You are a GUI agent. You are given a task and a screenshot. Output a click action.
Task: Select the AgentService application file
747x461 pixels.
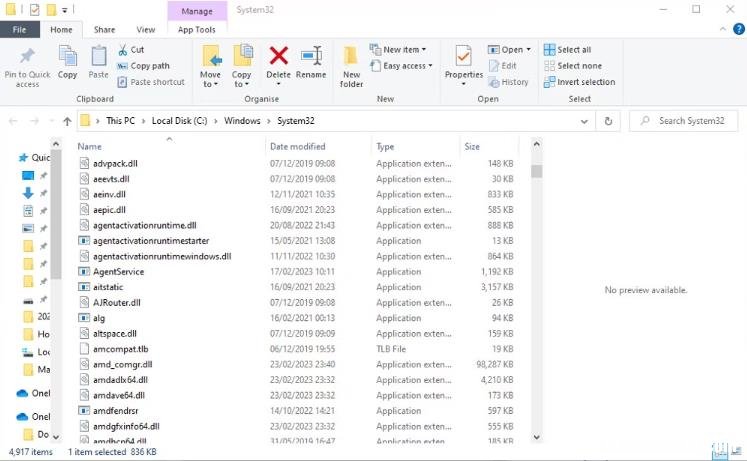[118, 272]
